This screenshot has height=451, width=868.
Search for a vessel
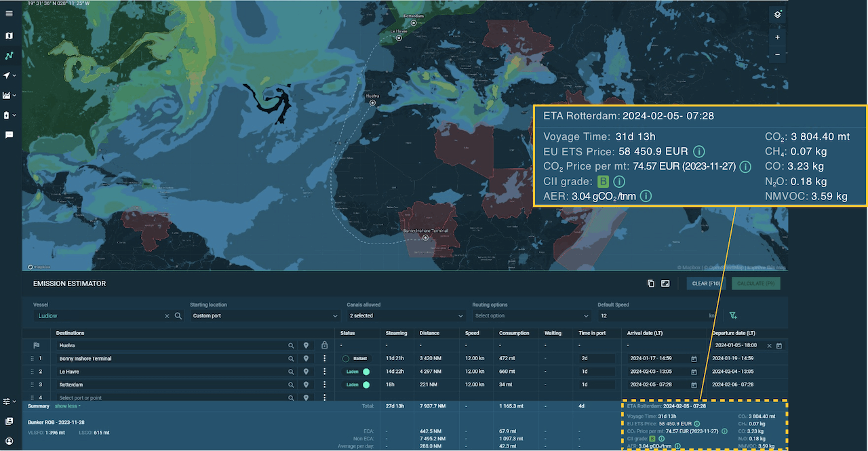[x=178, y=316]
